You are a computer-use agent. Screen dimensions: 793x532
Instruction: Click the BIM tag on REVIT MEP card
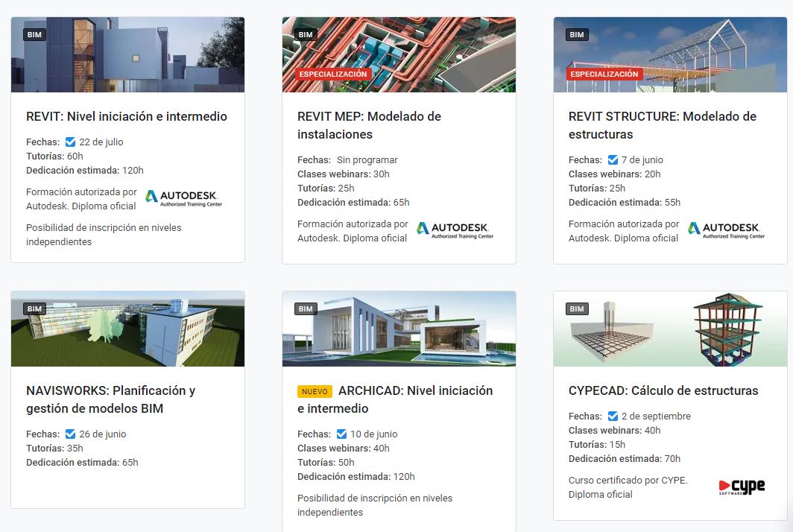[x=306, y=34]
